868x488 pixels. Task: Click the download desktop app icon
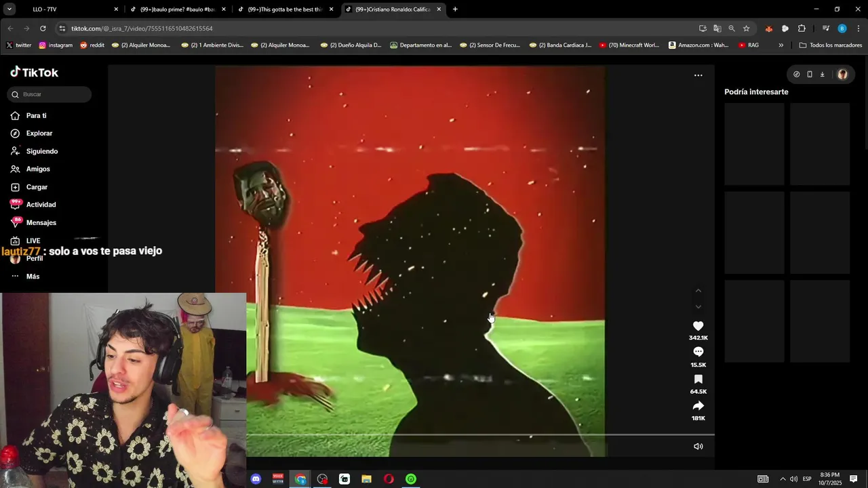tap(822, 75)
